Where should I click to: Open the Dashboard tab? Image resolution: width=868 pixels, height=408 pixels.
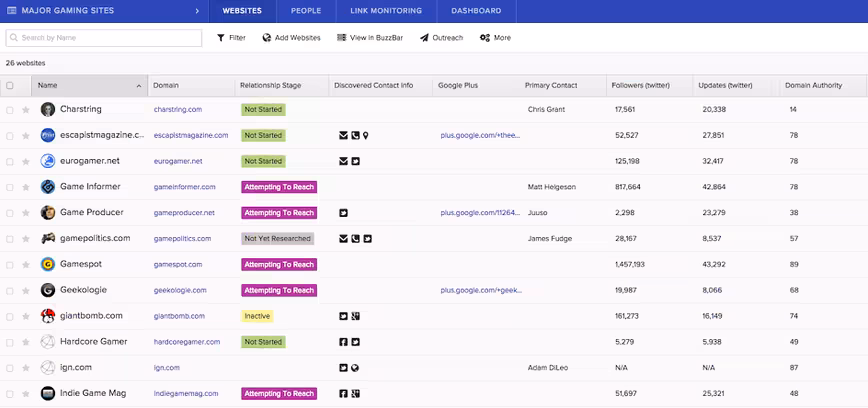tap(476, 11)
